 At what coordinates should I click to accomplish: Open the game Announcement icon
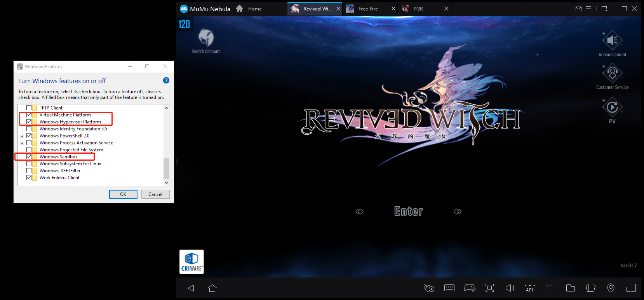click(x=612, y=40)
